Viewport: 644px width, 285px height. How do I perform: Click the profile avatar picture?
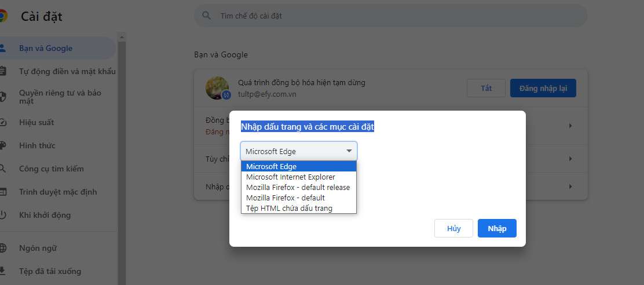coord(217,88)
